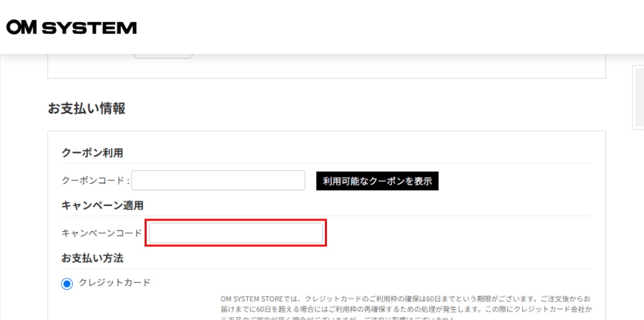Click the お支払い情報 section heading

tap(87, 109)
